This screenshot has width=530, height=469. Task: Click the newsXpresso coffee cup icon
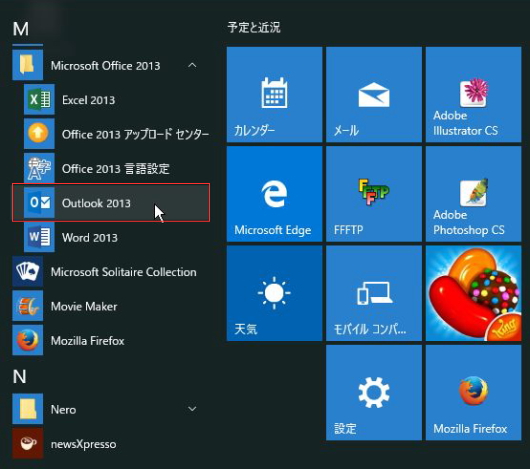(x=28, y=443)
